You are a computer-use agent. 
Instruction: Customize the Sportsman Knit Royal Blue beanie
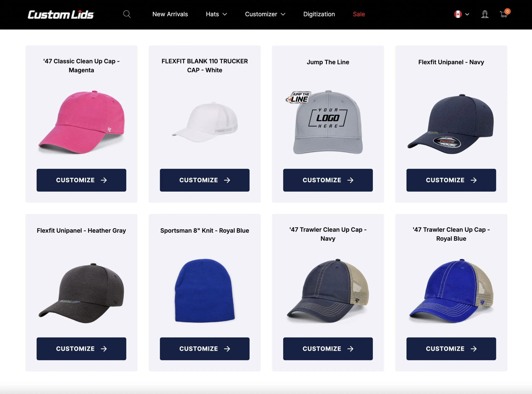[205, 349]
